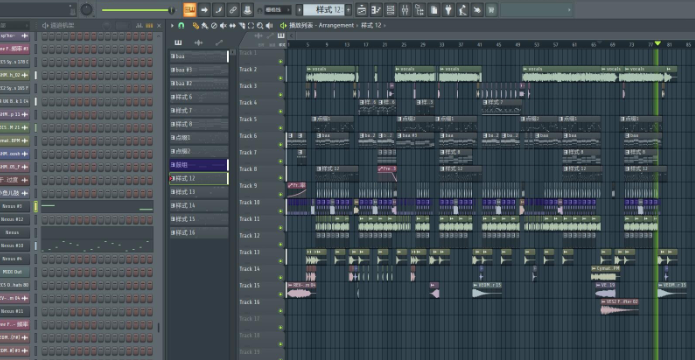Open the pattern selector showing 样式 12
The width and height of the screenshot is (695, 360).
[323, 10]
